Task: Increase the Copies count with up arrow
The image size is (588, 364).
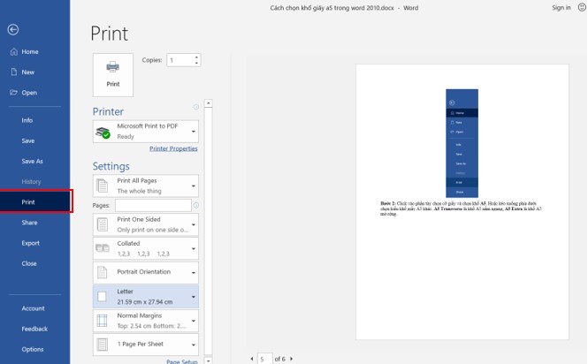Action: [196, 57]
